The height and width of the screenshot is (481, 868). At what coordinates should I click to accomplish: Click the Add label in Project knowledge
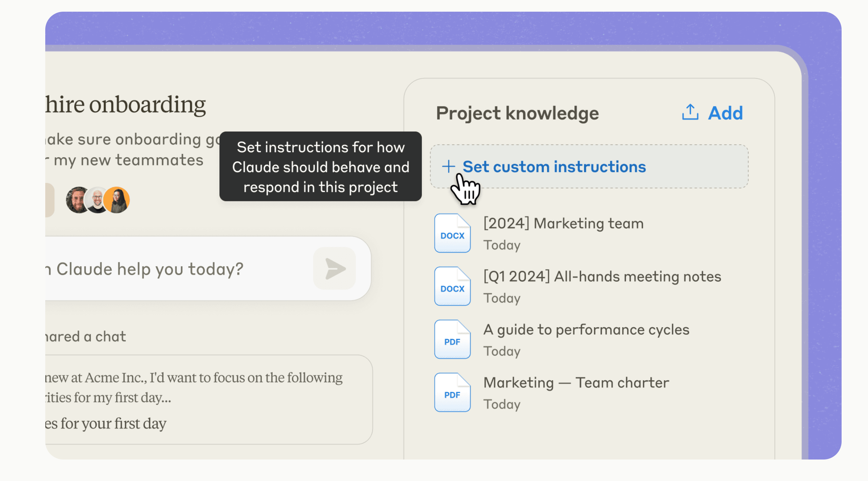725,113
